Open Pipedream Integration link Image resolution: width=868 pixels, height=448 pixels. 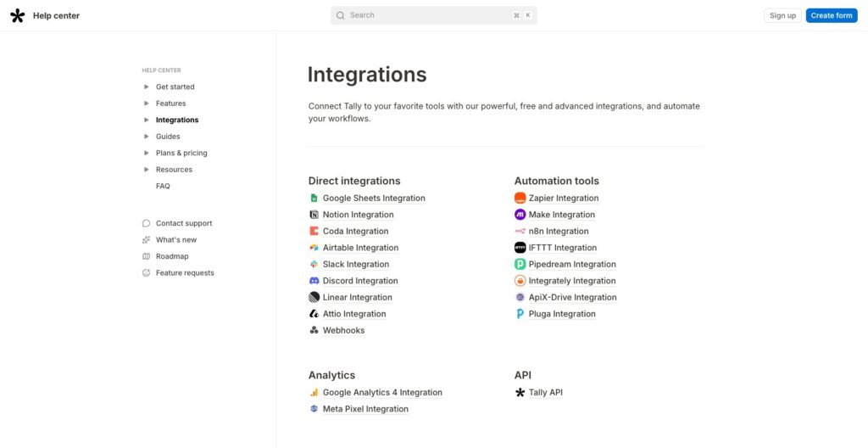pyautogui.click(x=572, y=265)
